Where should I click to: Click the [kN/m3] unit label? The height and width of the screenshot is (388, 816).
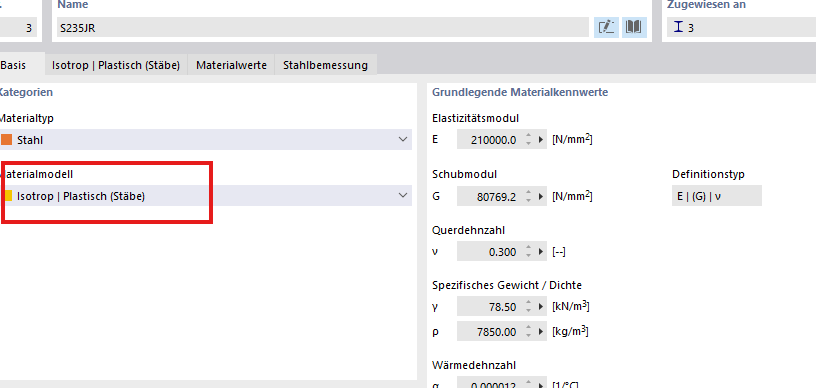coord(571,307)
